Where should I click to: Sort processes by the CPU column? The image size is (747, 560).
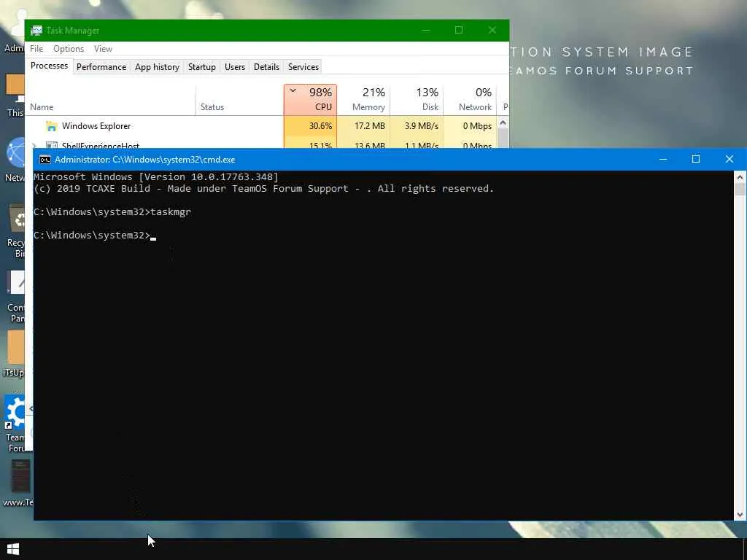[x=311, y=99]
